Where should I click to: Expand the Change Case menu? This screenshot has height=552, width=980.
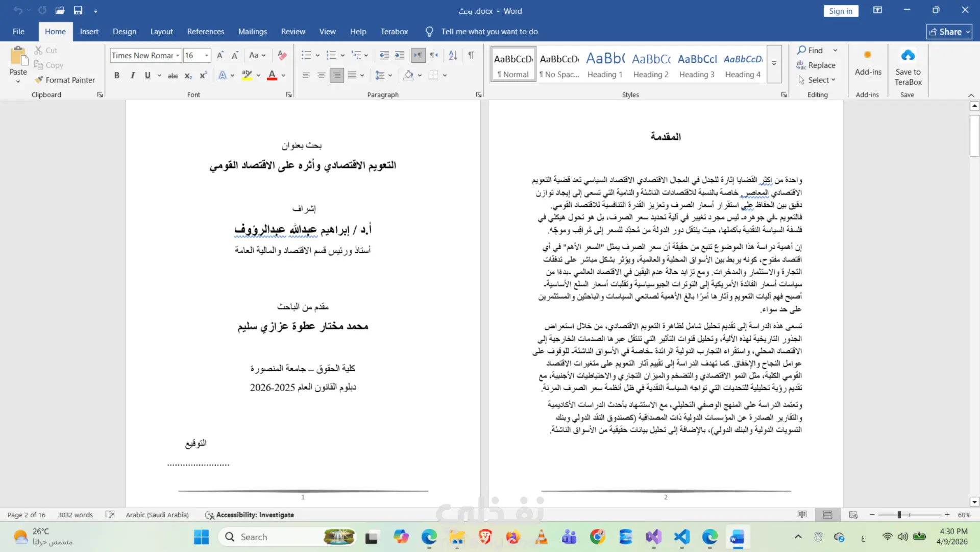(x=257, y=55)
